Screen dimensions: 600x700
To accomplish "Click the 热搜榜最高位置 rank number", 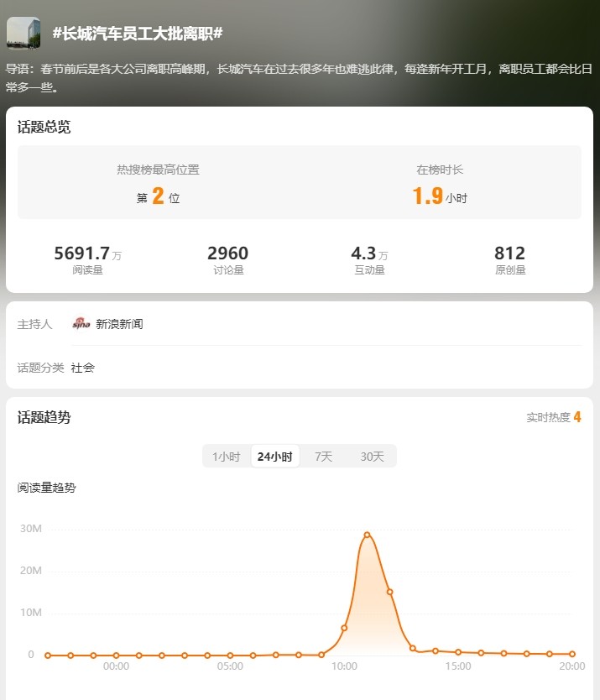I will point(158,197).
